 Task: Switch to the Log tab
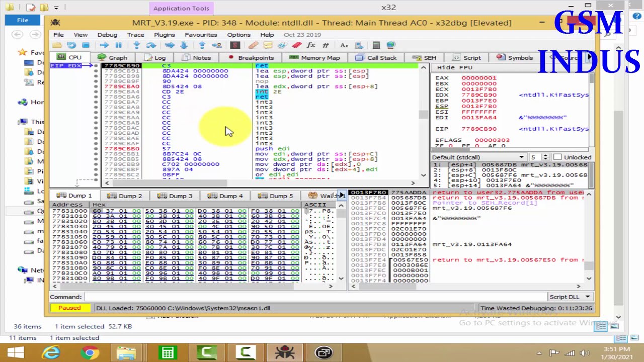click(x=154, y=58)
